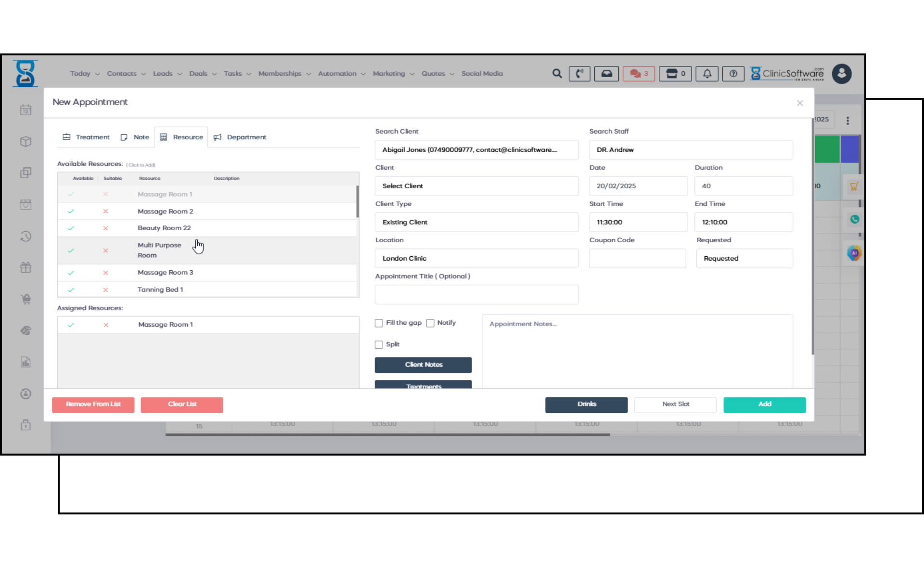Open the help question mark icon
The height and width of the screenshot is (578, 924).
[x=733, y=74]
